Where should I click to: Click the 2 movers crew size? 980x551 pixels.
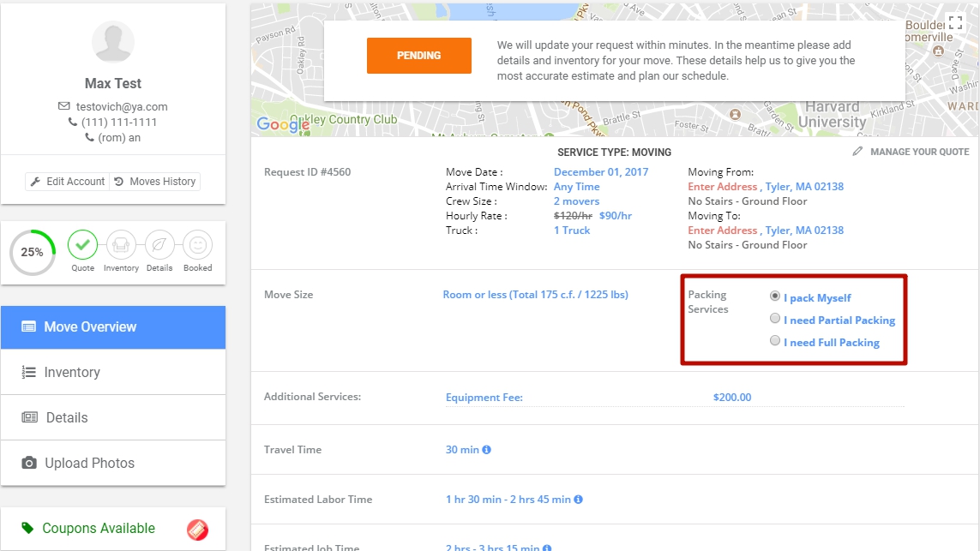[x=576, y=201]
